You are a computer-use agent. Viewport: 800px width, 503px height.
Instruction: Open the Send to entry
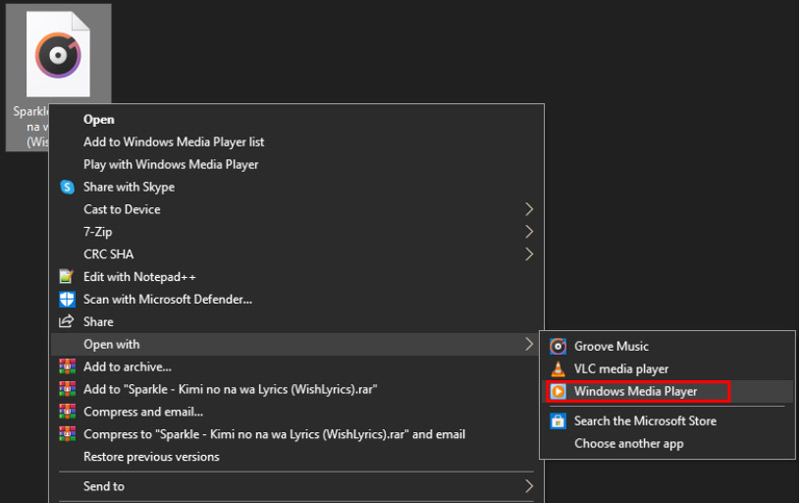297,486
